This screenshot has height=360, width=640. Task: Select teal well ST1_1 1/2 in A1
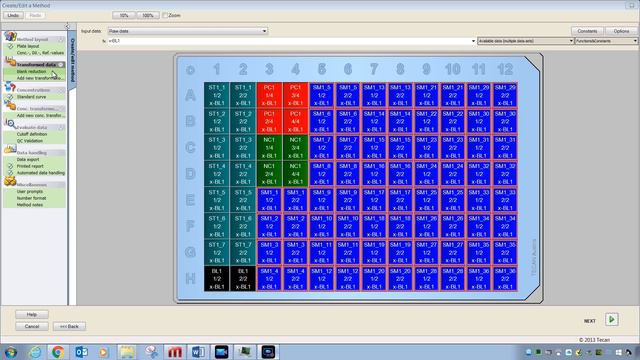(217, 95)
